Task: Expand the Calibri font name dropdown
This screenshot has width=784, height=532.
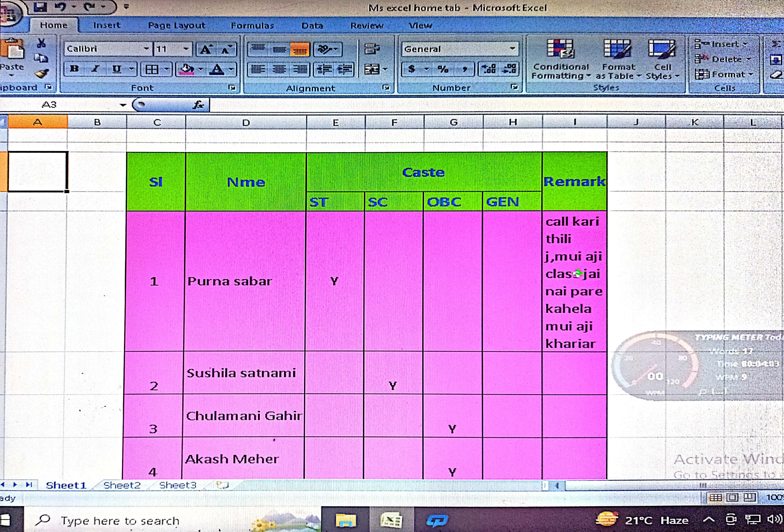Action: tap(146, 49)
